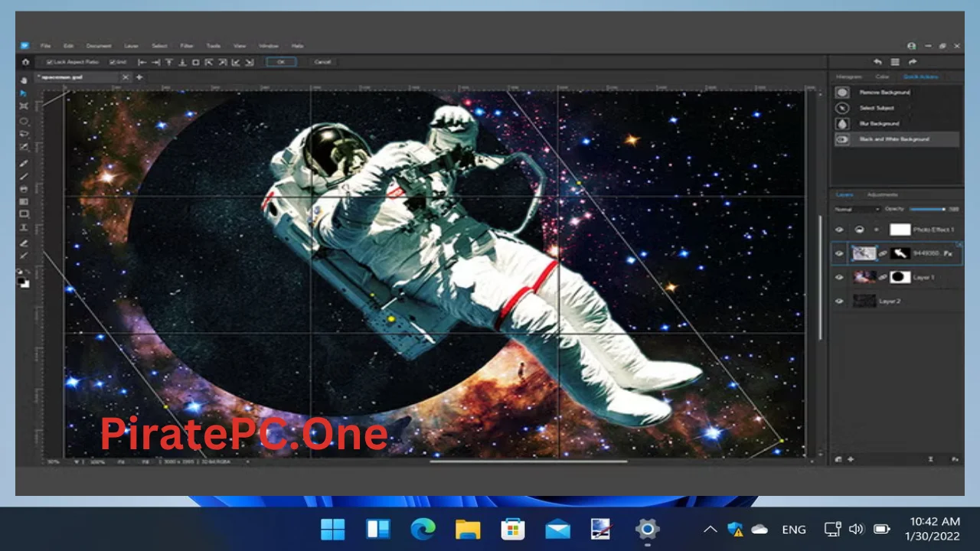
Task: Click the Photo Effect 1 white mask thumbnail
Action: pyautogui.click(x=900, y=230)
